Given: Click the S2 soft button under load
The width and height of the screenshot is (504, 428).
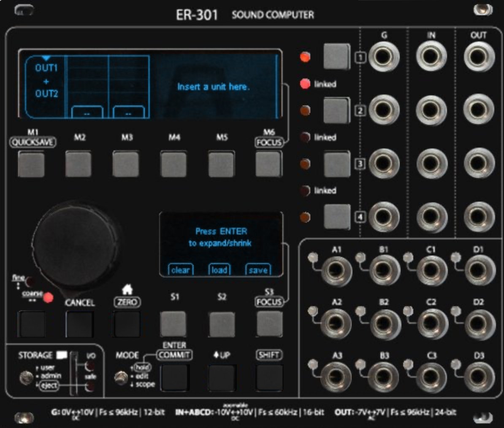Looking at the screenshot, I should [x=222, y=324].
